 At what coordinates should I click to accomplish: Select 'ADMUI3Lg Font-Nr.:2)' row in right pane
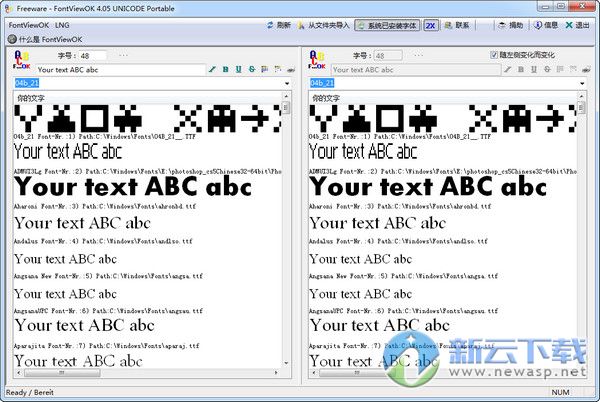click(443, 171)
